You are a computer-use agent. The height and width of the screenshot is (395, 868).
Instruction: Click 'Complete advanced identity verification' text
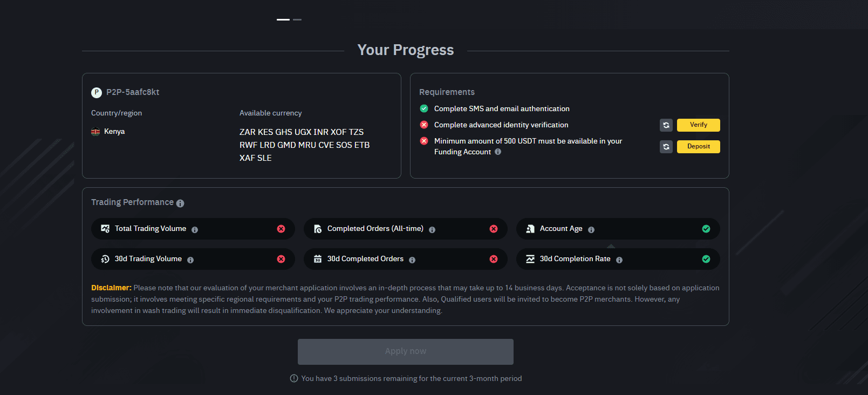tap(501, 125)
